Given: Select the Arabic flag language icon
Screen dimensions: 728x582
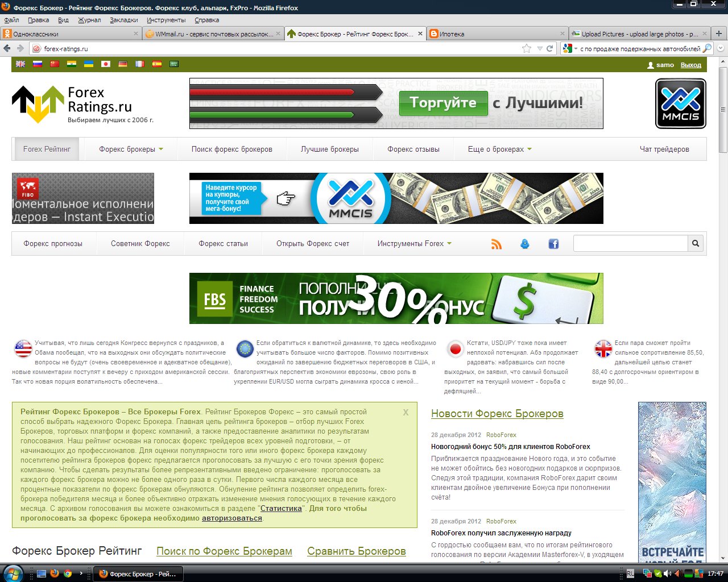Looking at the screenshot, I should pyautogui.click(x=174, y=64).
